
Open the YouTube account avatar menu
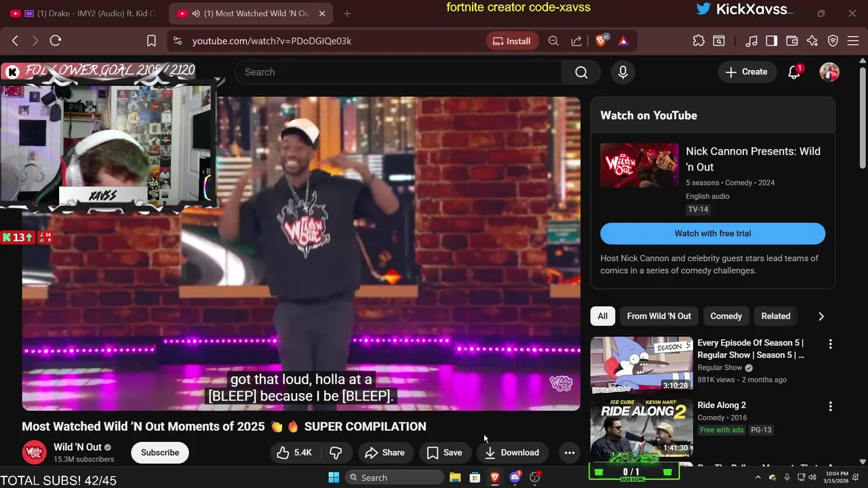point(829,72)
